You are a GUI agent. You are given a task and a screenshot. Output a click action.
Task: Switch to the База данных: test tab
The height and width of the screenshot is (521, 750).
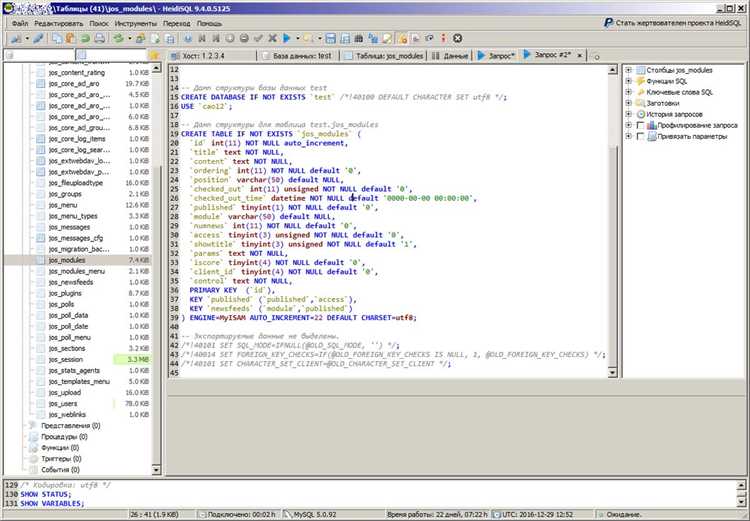pyautogui.click(x=298, y=56)
